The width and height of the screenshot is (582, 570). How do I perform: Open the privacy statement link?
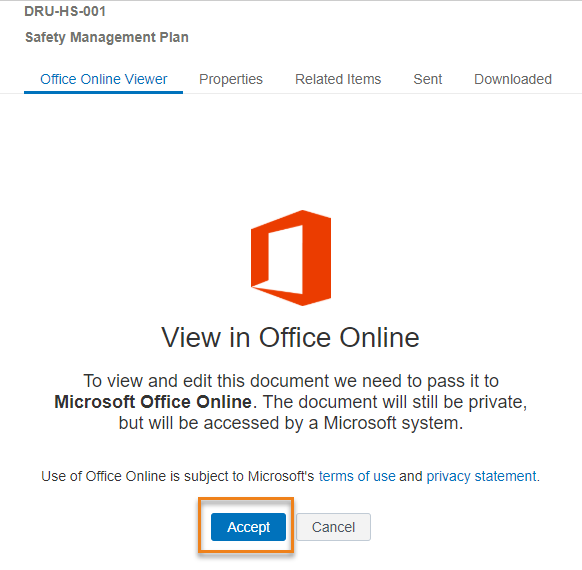(x=481, y=476)
